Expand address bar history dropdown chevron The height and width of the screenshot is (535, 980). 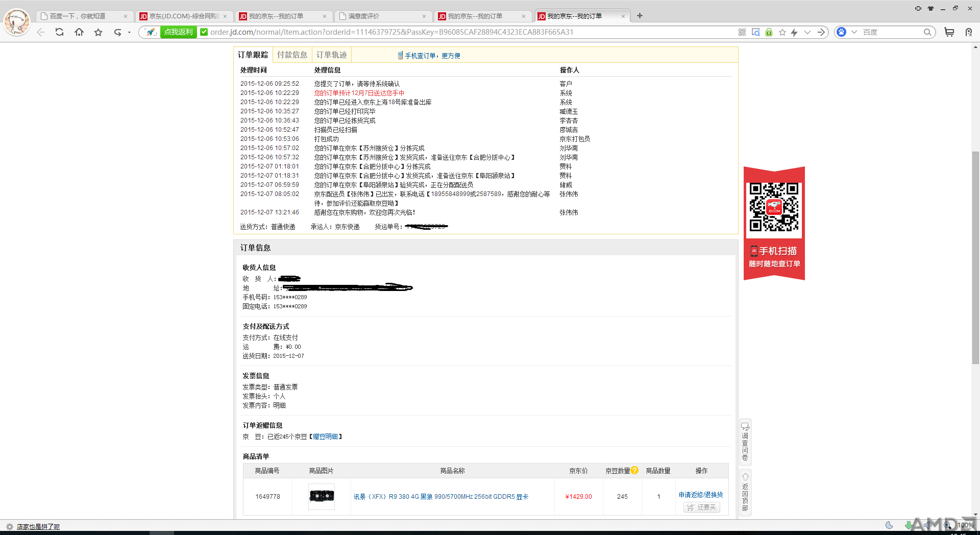tap(807, 32)
